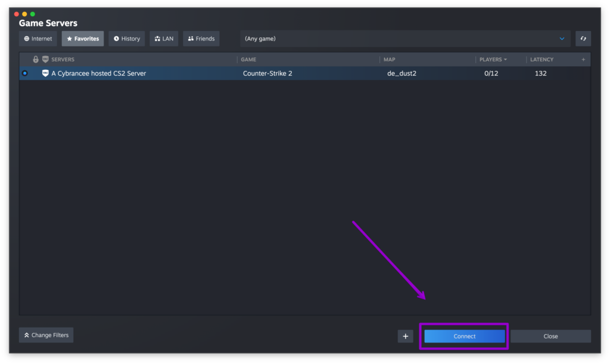
Task: Click the refresh servers icon
Action: pos(583,38)
